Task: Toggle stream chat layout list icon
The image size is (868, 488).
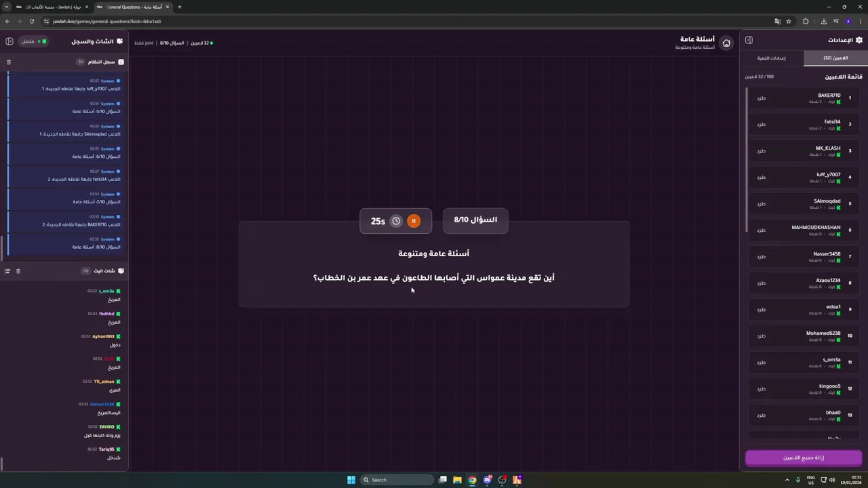Action: (7, 271)
